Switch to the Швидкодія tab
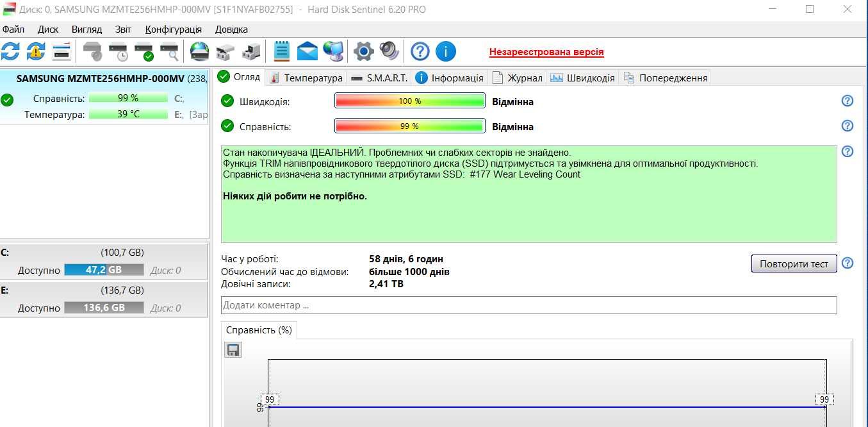 click(x=582, y=78)
